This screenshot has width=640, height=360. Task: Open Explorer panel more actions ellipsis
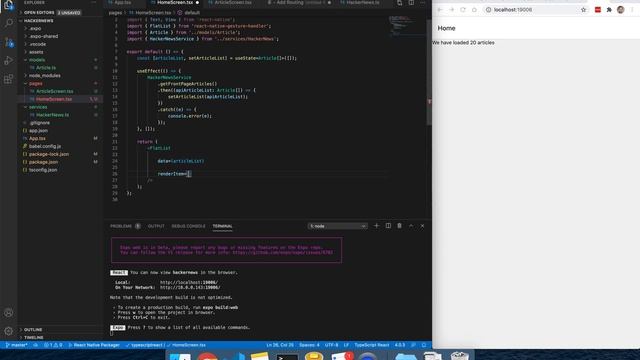94,2
